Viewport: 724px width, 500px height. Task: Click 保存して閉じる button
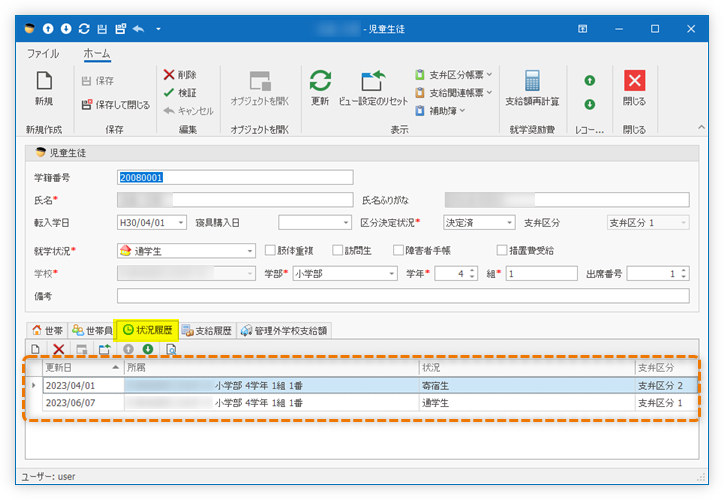tap(115, 105)
